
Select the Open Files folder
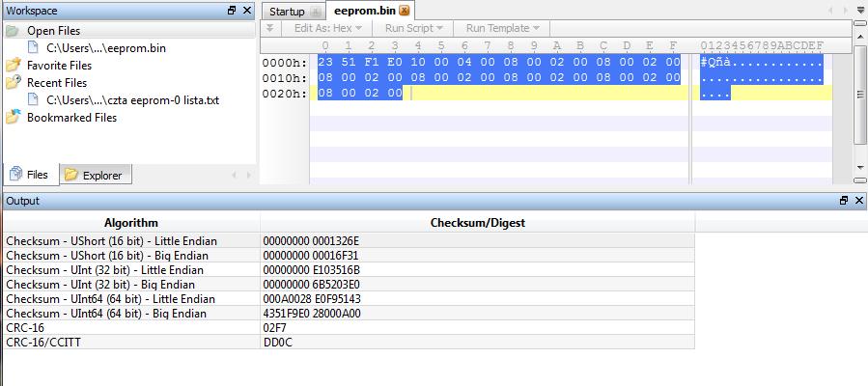point(54,31)
